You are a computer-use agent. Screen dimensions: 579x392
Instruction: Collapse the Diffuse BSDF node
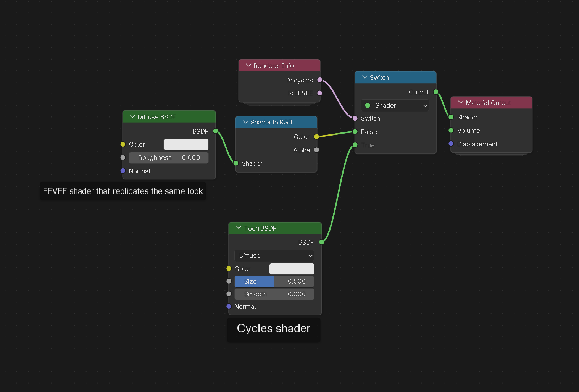click(x=132, y=116)
